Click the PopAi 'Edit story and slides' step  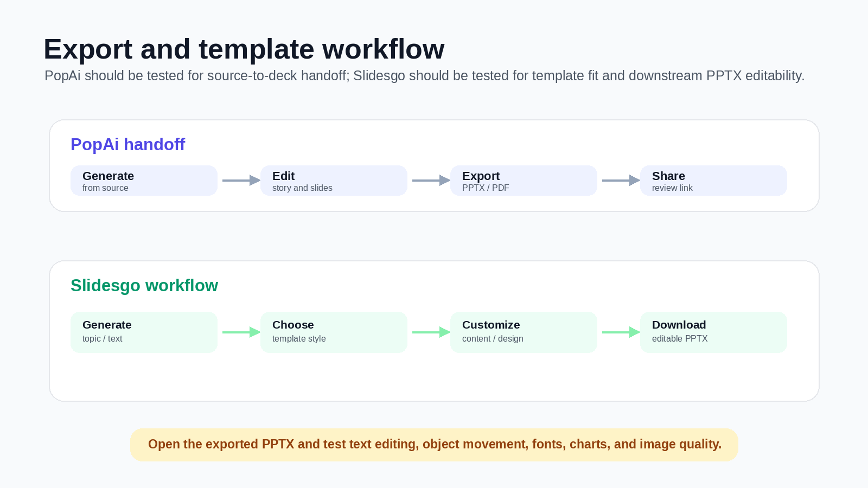pos(334,181)
